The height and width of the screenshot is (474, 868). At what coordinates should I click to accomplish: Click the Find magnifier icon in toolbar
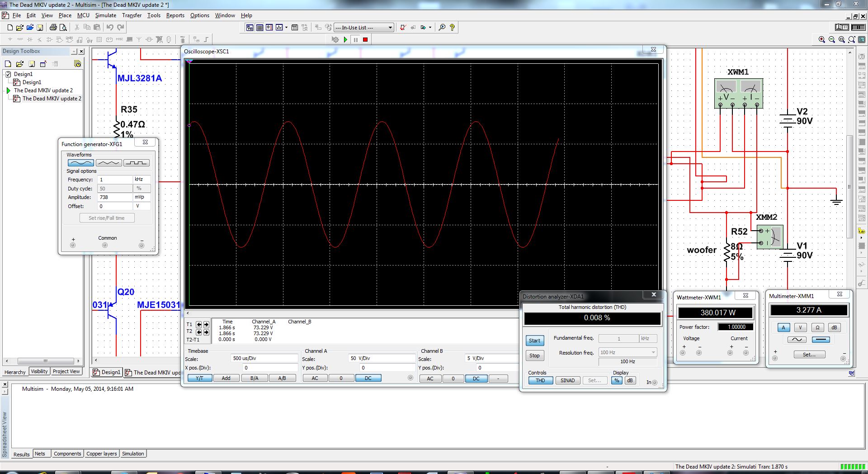[442, 28]
